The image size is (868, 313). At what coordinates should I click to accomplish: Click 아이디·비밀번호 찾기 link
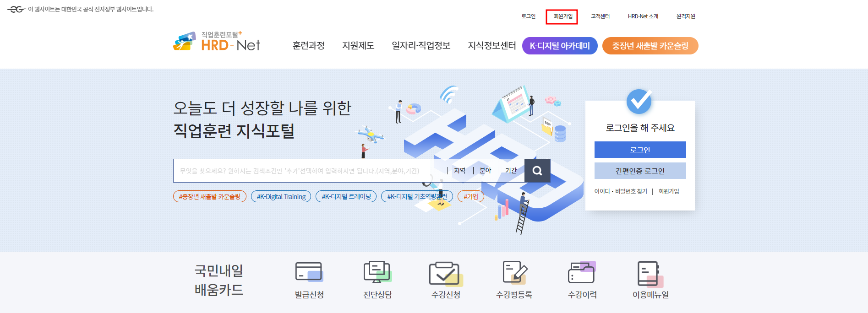621,191
